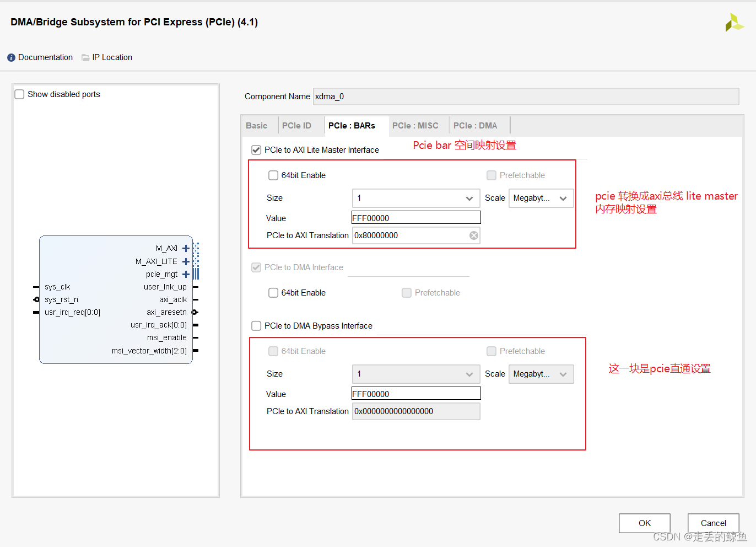Toggle Prefetchable for AXI Lite Master BAR
This screenshot has height=547, width=756.
(x=492, y=175)
